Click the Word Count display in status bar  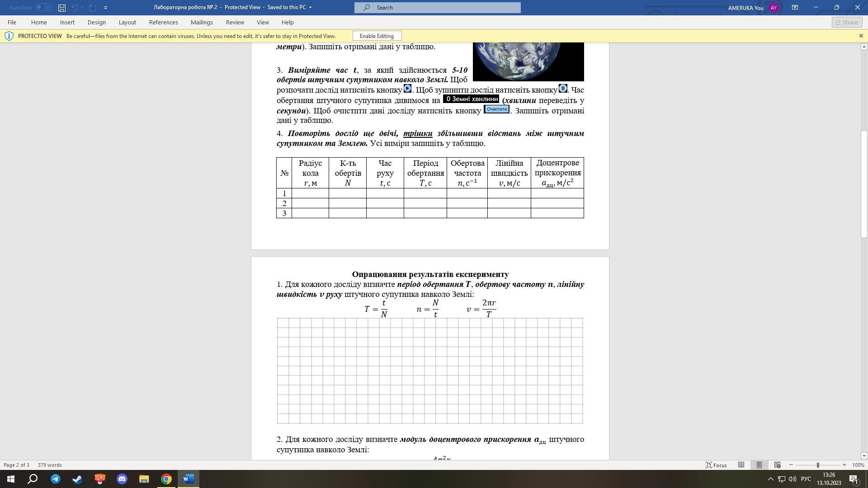click(x=50, y=465)
